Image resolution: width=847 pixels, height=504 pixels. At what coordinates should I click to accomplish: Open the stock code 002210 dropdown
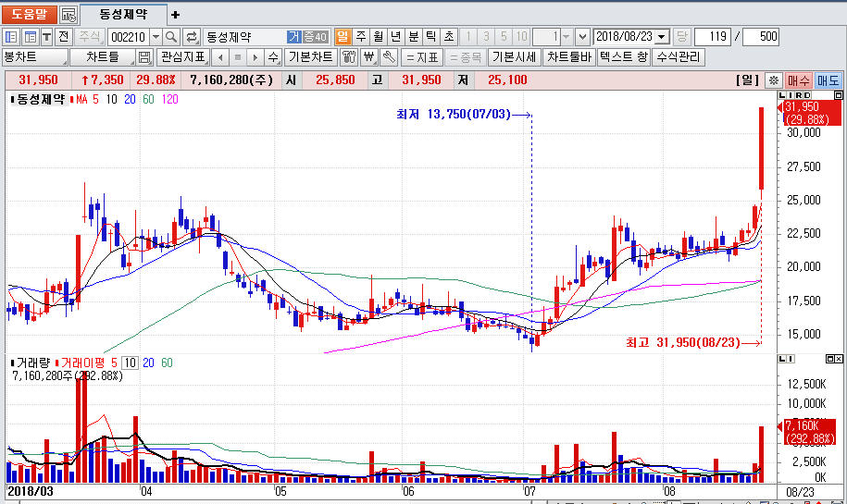click(156, 37)
